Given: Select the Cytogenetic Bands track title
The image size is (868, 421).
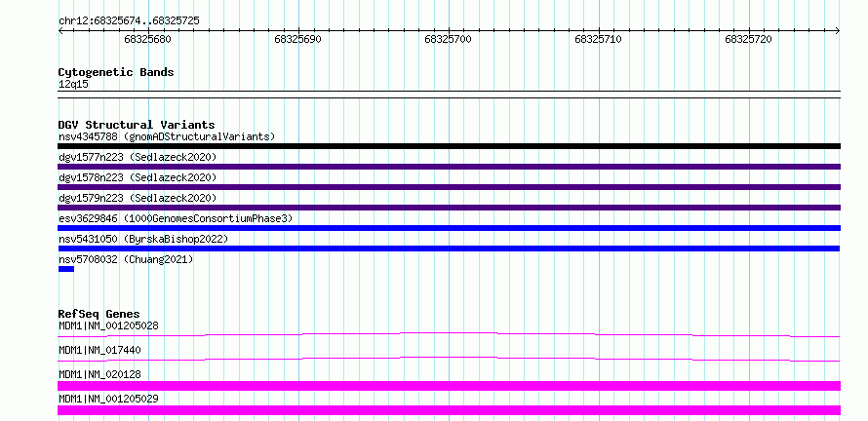Looking at the screenshot, I should 116,72.
